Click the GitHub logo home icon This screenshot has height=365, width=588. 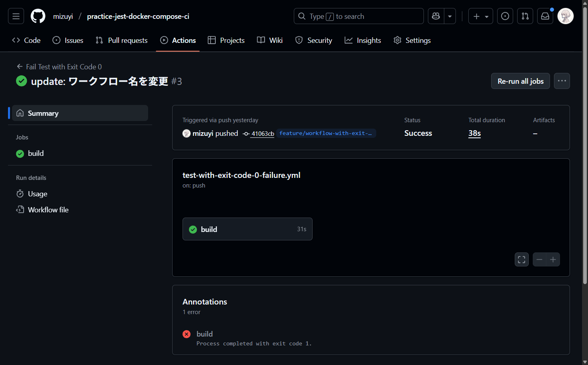38,16
